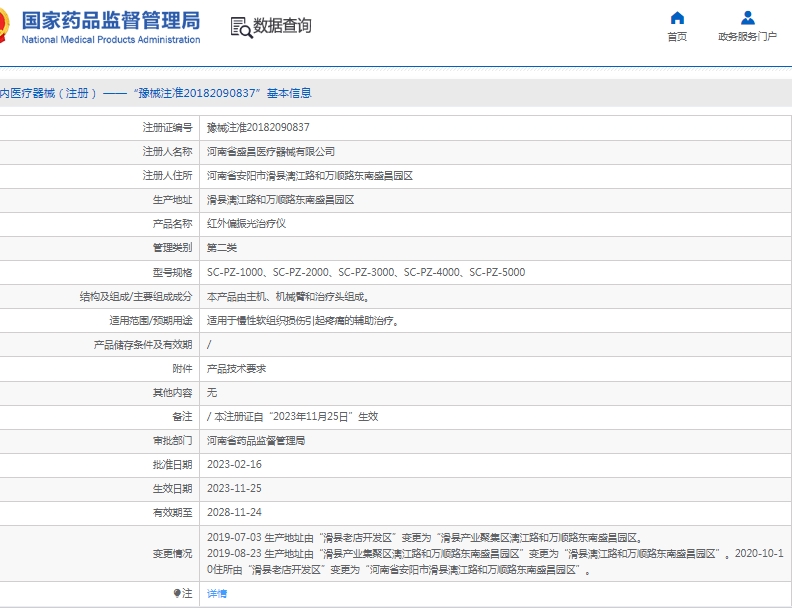Click the 结构及组成/主要组成成分 label

[136, 296]
